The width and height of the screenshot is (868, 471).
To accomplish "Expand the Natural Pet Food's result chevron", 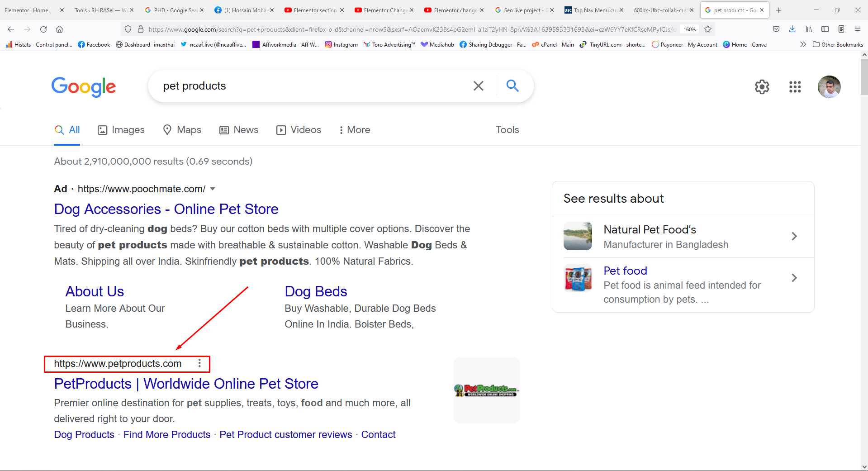I will point(794,236).
